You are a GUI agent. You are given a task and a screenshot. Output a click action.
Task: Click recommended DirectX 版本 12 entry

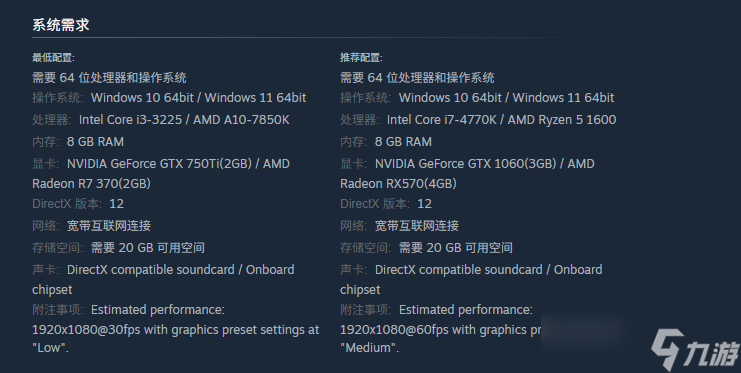click(386, 204)
